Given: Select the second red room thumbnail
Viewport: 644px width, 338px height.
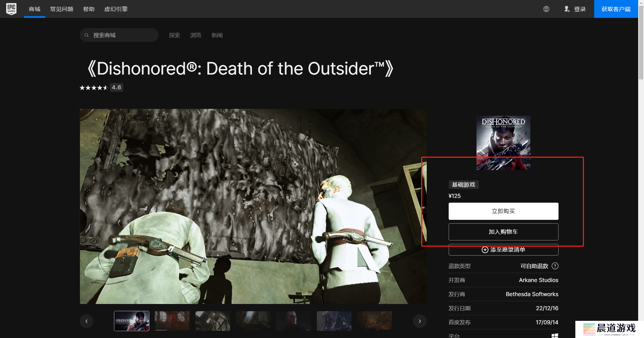Looking at the screenshot, I should pyautogui.click(x=172, y=321).
